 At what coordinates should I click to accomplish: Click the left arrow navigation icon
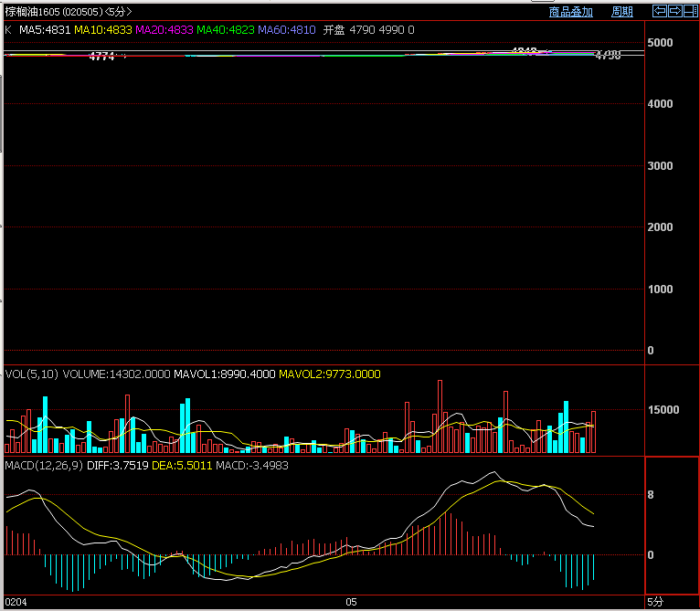(x=659, y=11)
